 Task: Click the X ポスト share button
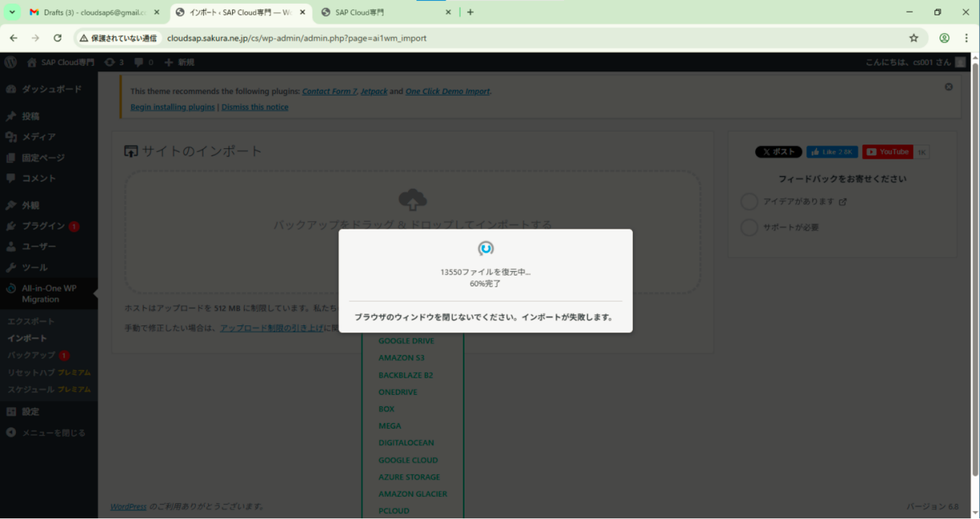click(x=778, y=152)
